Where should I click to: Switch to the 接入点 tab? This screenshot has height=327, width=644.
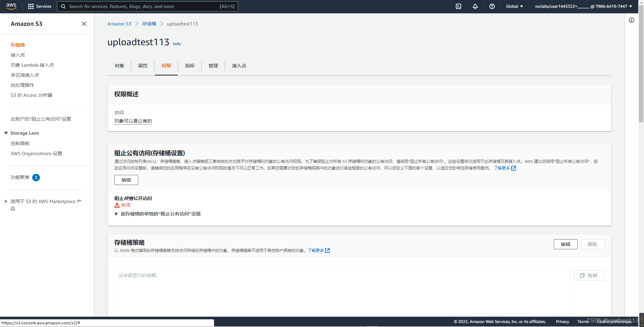[x=239, y=66]
